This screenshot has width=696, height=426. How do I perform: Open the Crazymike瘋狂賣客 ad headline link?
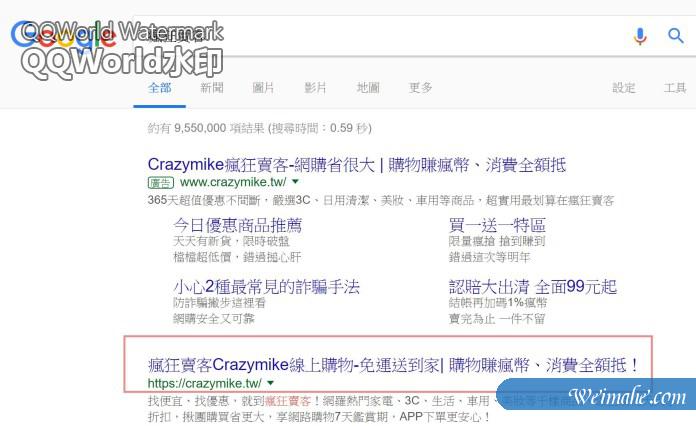click(357, 165)
